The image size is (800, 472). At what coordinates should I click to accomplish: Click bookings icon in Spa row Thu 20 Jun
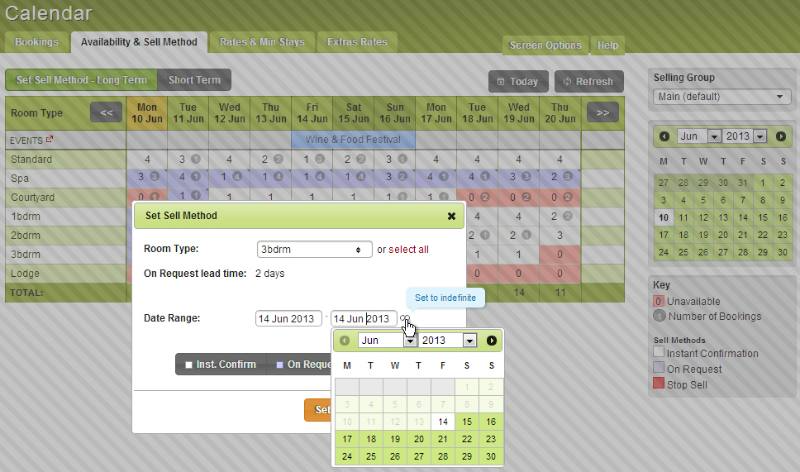pos(567,177)
